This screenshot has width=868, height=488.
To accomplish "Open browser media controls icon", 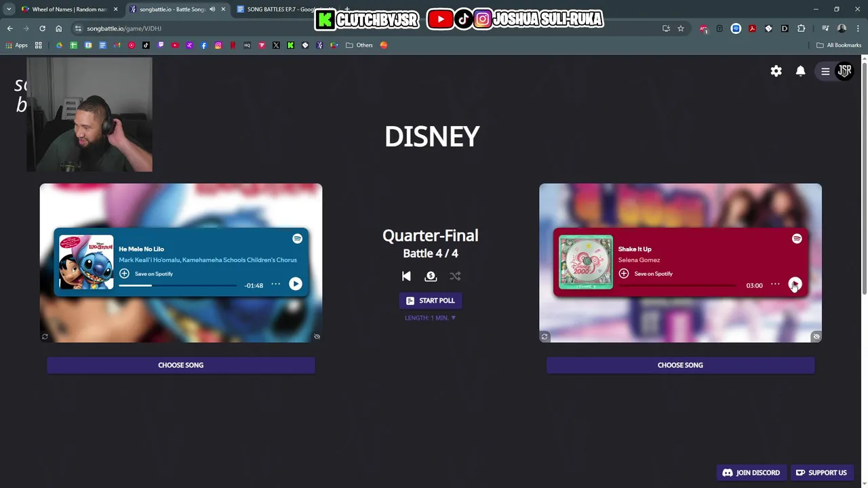I will point(825,28).
